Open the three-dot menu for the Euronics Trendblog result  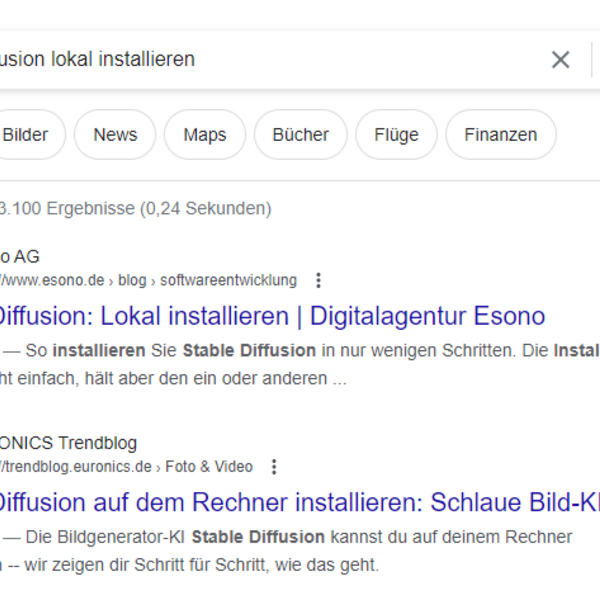[x=274, y=467]
